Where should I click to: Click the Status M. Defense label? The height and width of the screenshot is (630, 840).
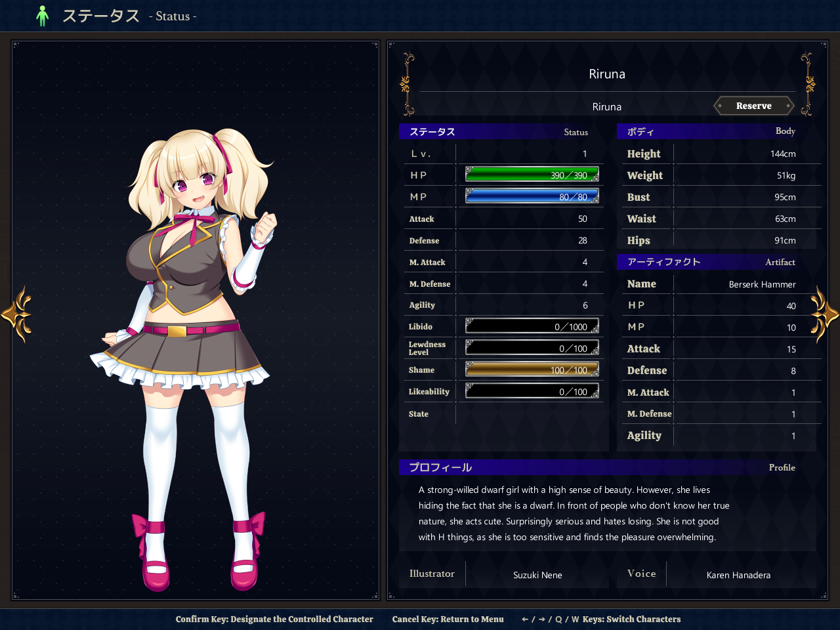pyautogui.click(x=430, y=283)
